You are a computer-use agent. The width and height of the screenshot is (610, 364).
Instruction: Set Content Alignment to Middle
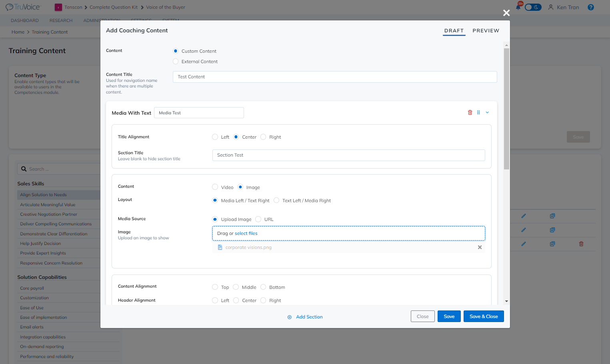236,287
